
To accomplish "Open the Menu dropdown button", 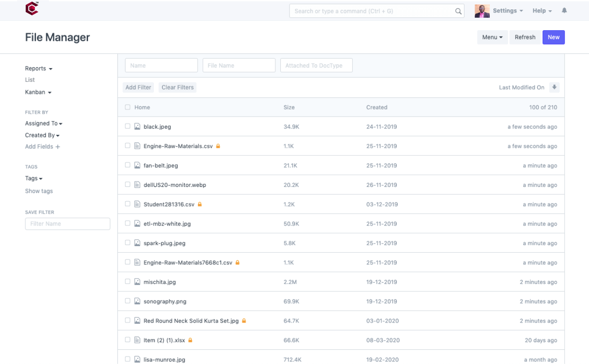I will click(492, 37).
